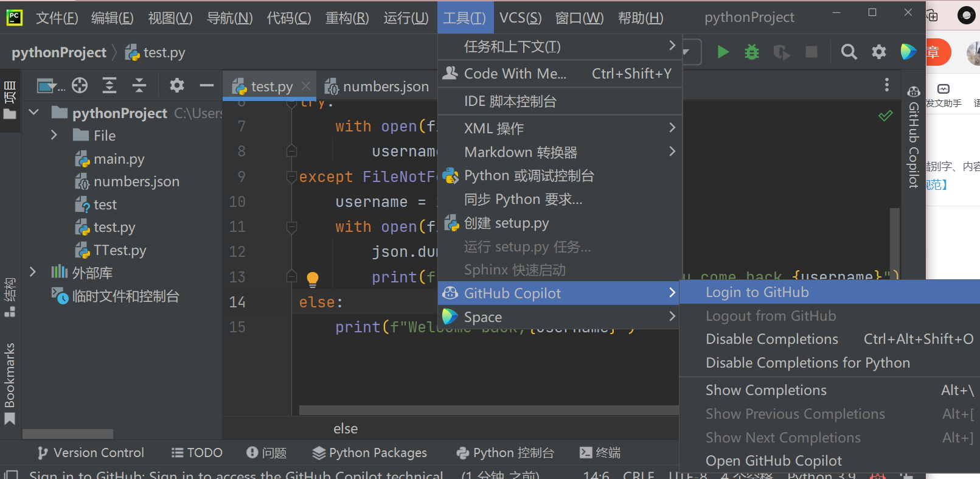Click the Run with Coverage icon

pyautogui.click(x=782, y=52)
